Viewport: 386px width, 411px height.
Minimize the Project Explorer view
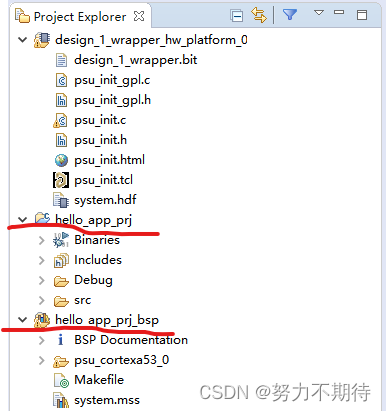[x=339, y=12]
